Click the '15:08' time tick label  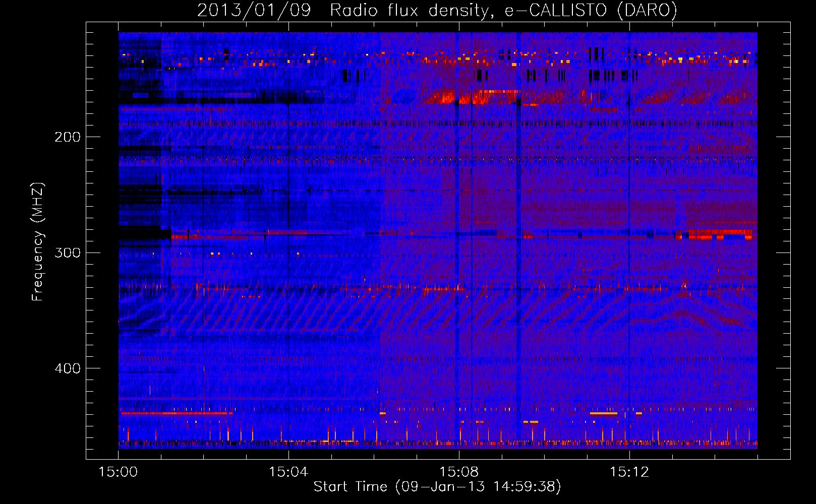459,472
